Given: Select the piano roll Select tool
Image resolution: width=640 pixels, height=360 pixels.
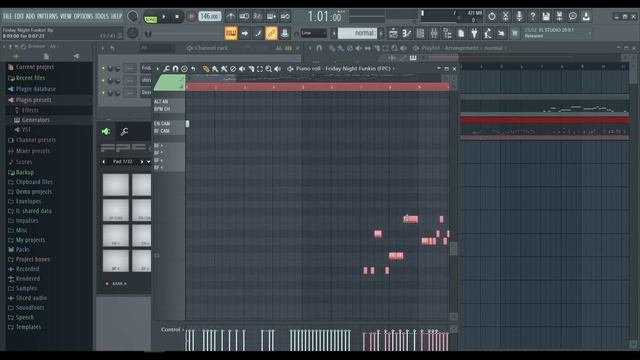Looking at the screenshot, I should pyautogui.click(x=260, y=69).
